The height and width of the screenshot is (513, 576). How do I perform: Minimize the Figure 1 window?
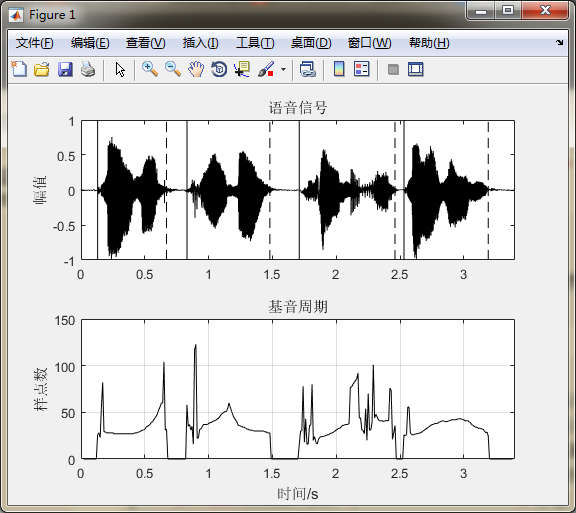click(x=481, y=11)
